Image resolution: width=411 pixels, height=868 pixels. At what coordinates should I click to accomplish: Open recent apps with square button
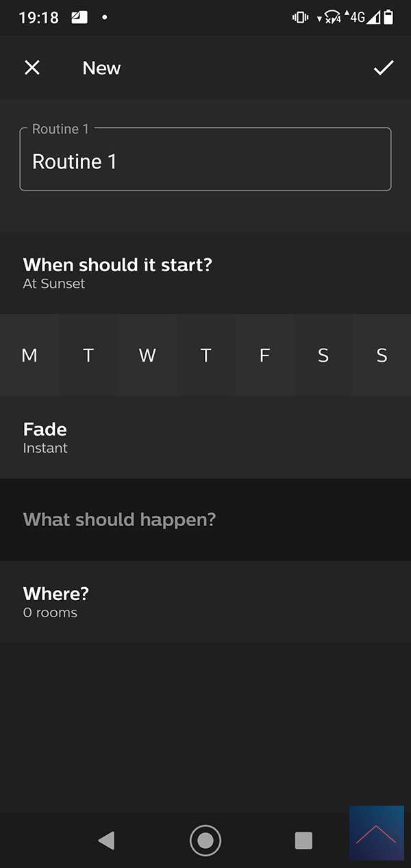coord(303,840)
